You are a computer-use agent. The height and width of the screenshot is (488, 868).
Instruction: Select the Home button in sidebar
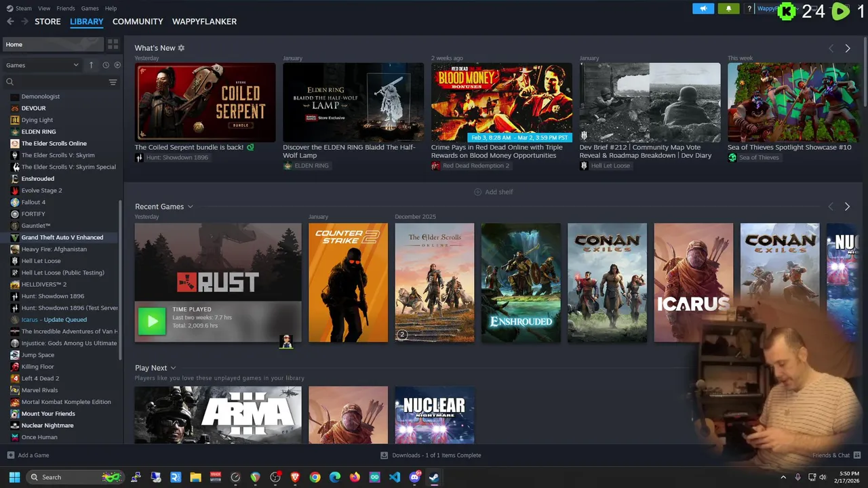pyautogui.click(x=53, y=44)
